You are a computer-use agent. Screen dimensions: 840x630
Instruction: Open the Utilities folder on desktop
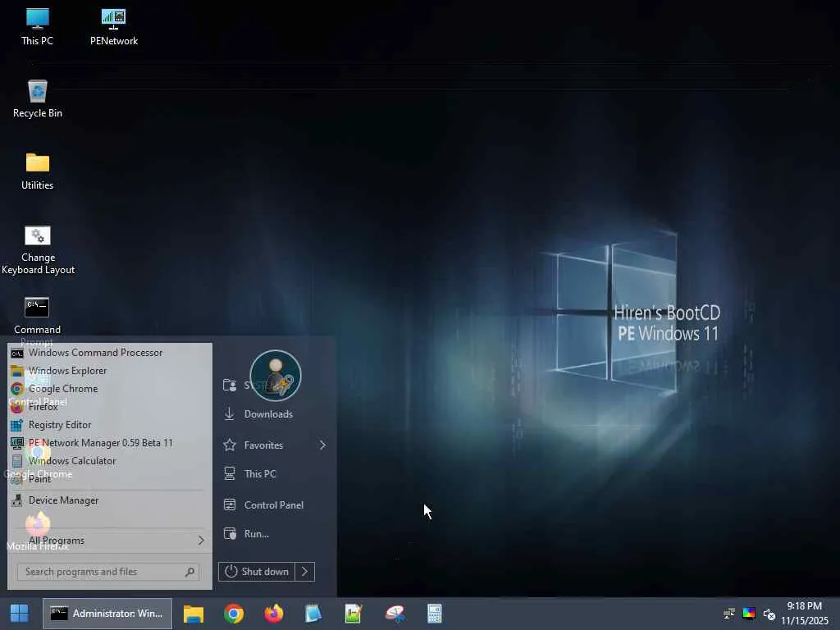pyautogui.click(x=37, y=171)
